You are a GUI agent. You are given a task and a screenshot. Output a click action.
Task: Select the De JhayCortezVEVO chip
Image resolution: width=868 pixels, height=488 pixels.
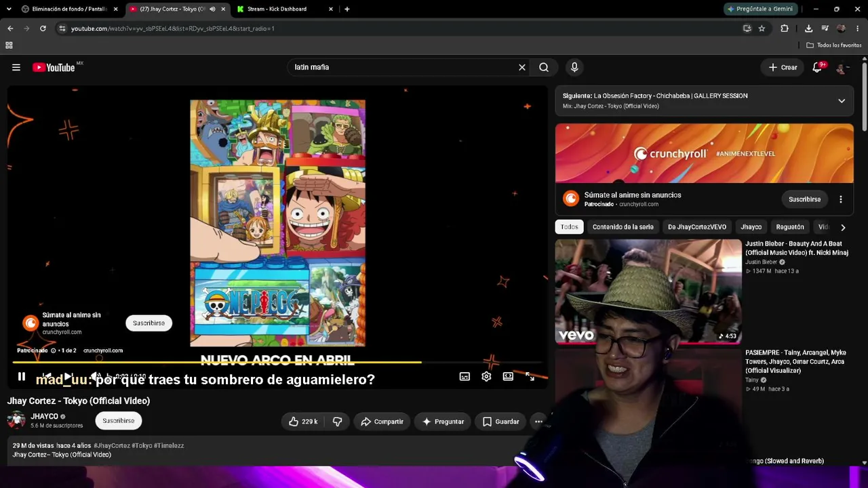tap(697, 227)
